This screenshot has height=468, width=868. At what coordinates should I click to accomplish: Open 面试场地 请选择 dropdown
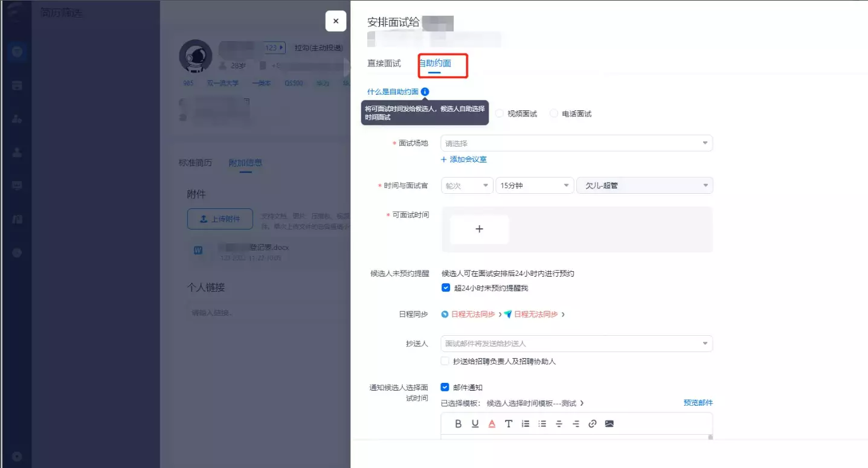pyautogui.click(x=577, y=143)
